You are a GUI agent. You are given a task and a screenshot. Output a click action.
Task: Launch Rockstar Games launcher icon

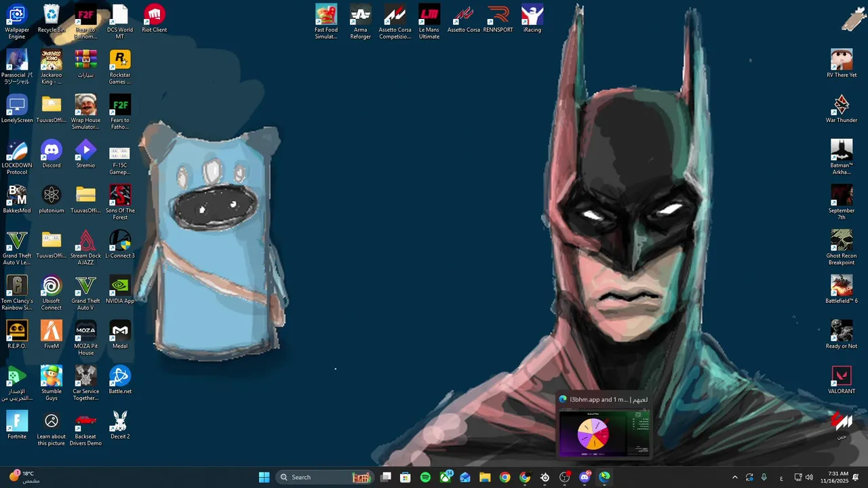120,67
